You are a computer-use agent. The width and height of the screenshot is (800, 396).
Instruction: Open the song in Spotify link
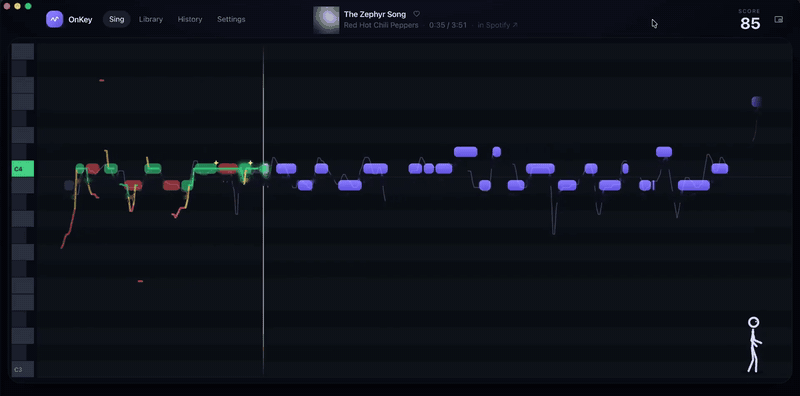[497, 25]
